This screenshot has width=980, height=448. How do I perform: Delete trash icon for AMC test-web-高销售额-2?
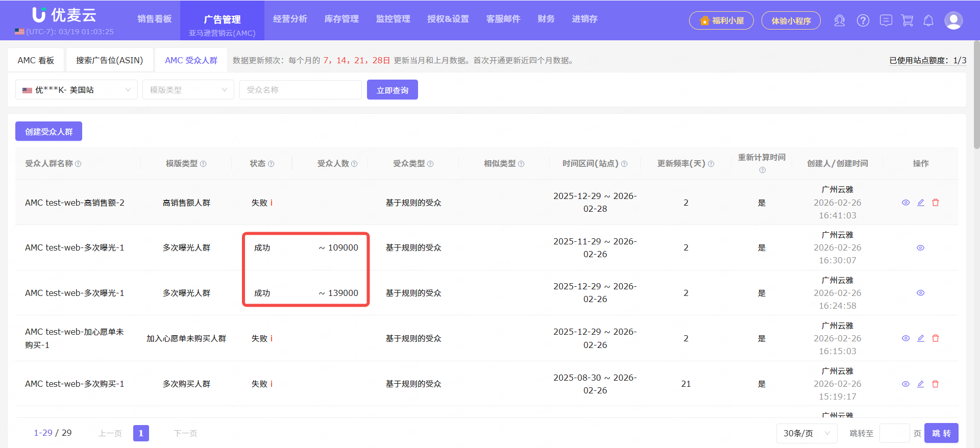tap(935, 203)
